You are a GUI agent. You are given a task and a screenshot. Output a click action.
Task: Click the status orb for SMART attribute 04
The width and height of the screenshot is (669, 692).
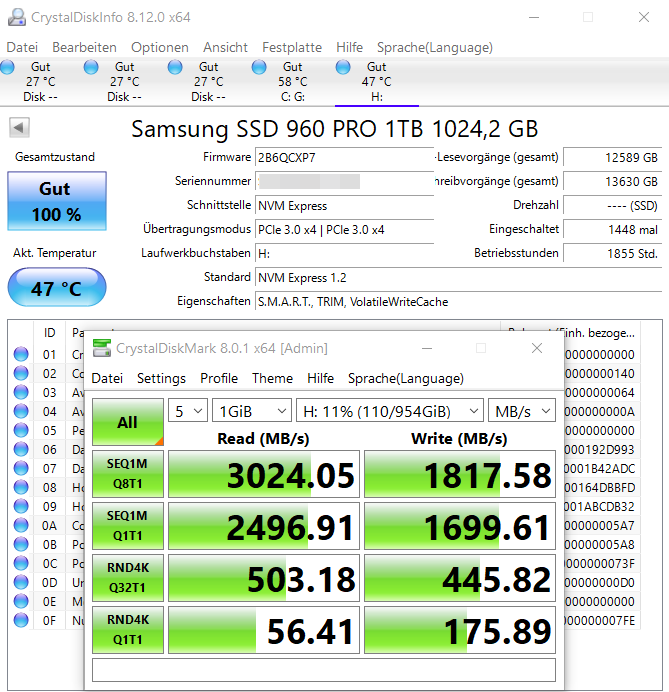[21, 411]
